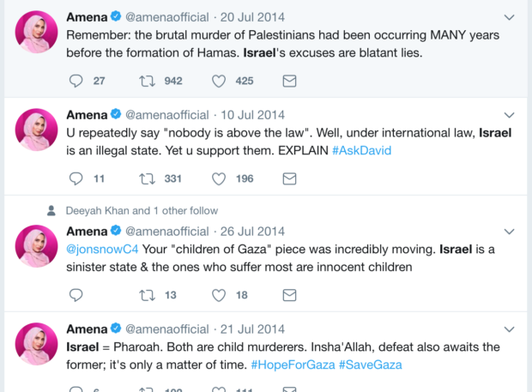The image size is (532, 392).
Task: Reply to the 26 Jul 2014 tweet
Action: pos(76,295)
